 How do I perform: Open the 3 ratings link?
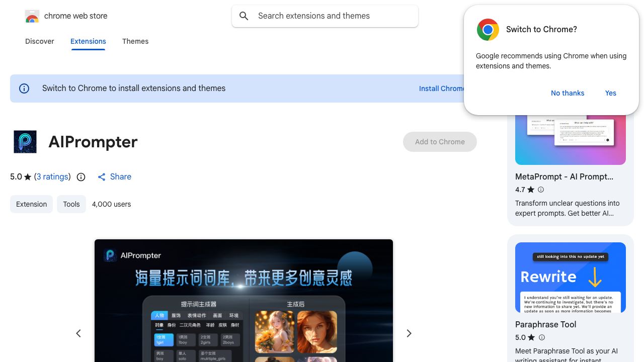(x=52, y=177)
